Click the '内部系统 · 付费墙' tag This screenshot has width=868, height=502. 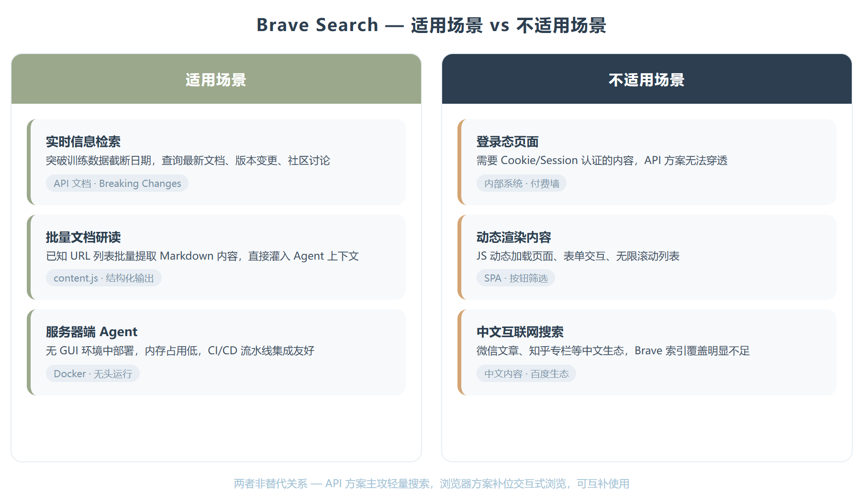(522, 184)
